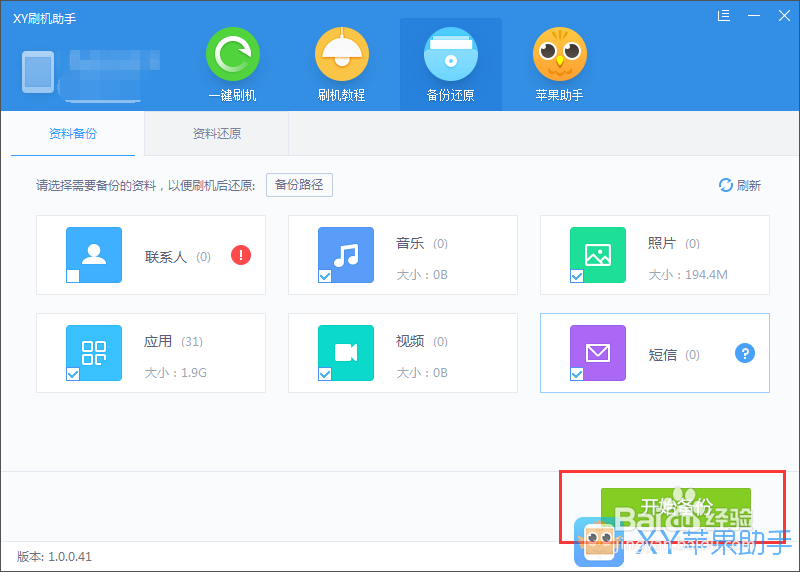Click the 版本: 1.0.0.41 version text
Image resolution: width=800 pixels, height=572 pixels.
tap(55, 556)
